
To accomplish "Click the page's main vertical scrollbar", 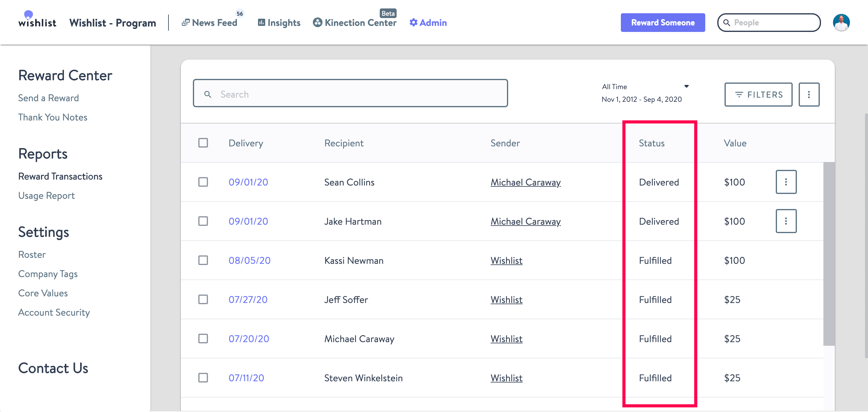I will point(866,236).
